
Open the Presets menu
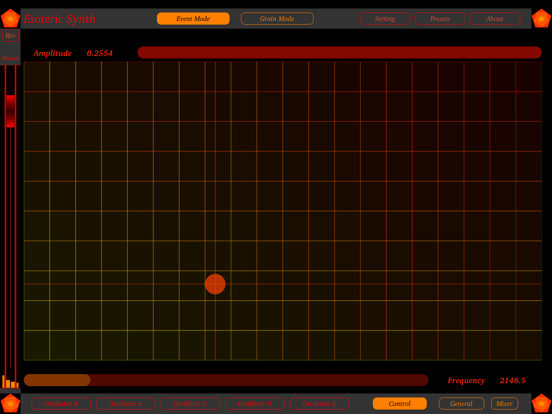(440, 19)
